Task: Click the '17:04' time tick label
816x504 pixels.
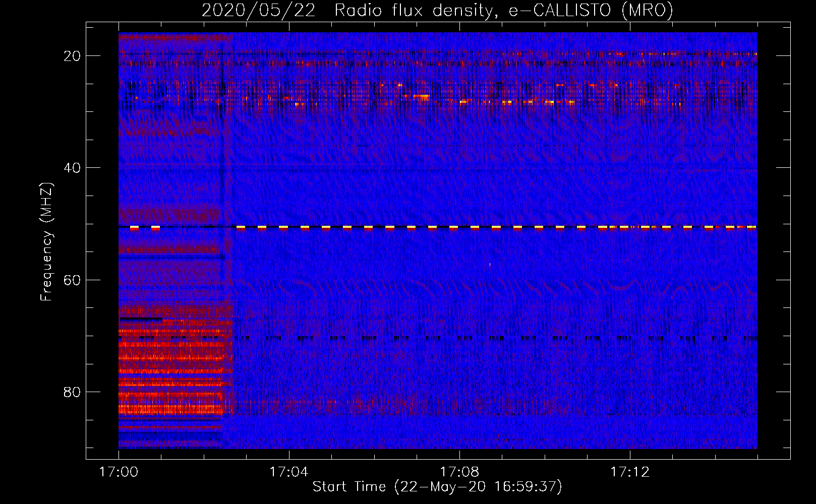Action: tap(288, 472)
